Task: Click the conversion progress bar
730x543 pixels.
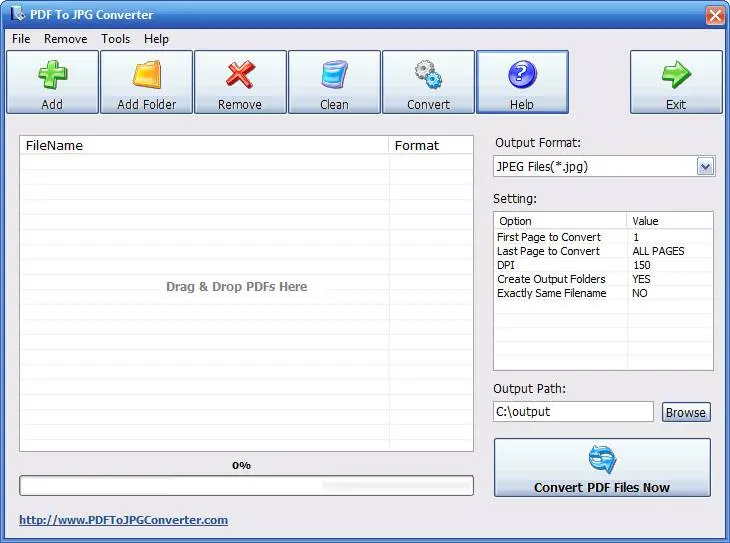Action: coord(246,486)
